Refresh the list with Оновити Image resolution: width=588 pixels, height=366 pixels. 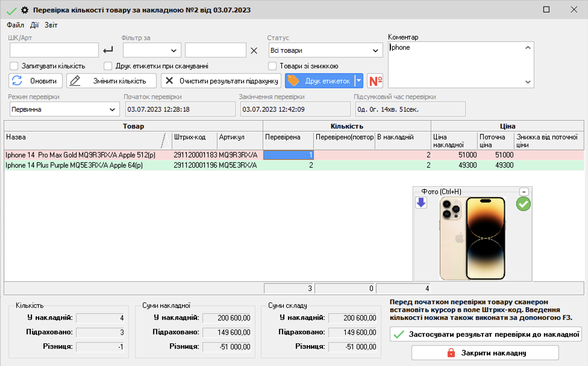(x=36, y=81)
